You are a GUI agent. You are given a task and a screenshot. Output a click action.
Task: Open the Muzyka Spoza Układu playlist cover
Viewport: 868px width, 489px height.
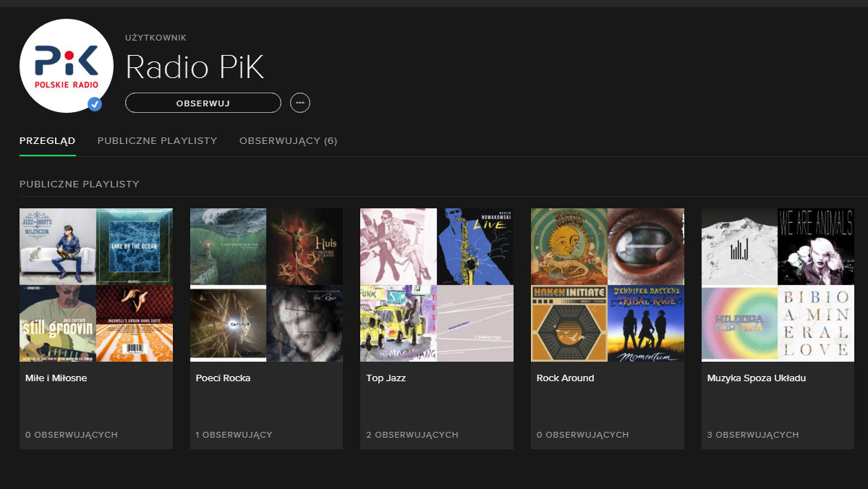778,285
